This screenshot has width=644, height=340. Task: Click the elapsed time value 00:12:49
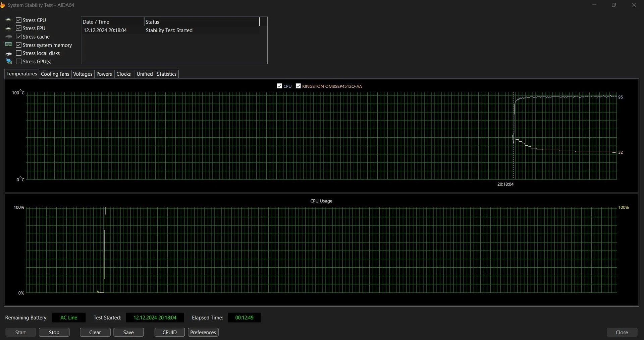(x=245, y=318)
